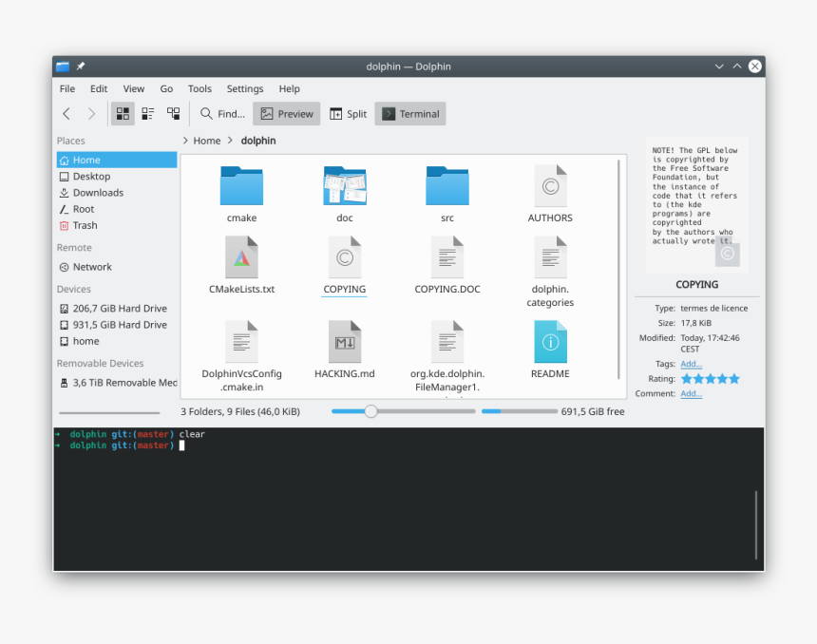Select Downloads in Places panel
This screenshot has width=817, height=644.
(x=117, y=193)
